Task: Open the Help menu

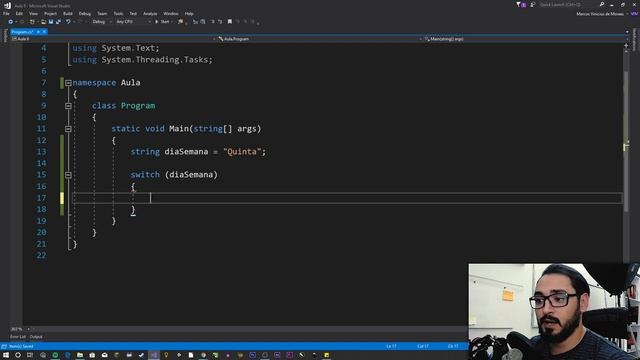Action: tap(189, 13)
